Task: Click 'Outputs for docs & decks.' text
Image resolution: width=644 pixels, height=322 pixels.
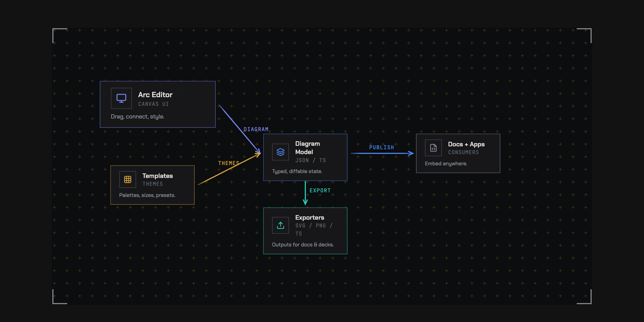Action: (x=303, y=245)
